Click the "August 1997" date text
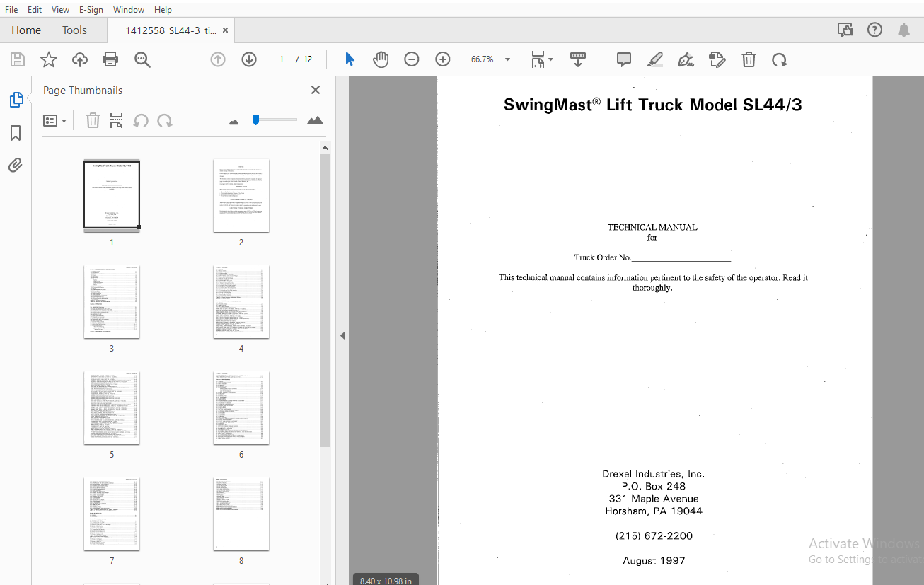The height and width of the screenshot is (585, 924). click(x=654, y=560)
